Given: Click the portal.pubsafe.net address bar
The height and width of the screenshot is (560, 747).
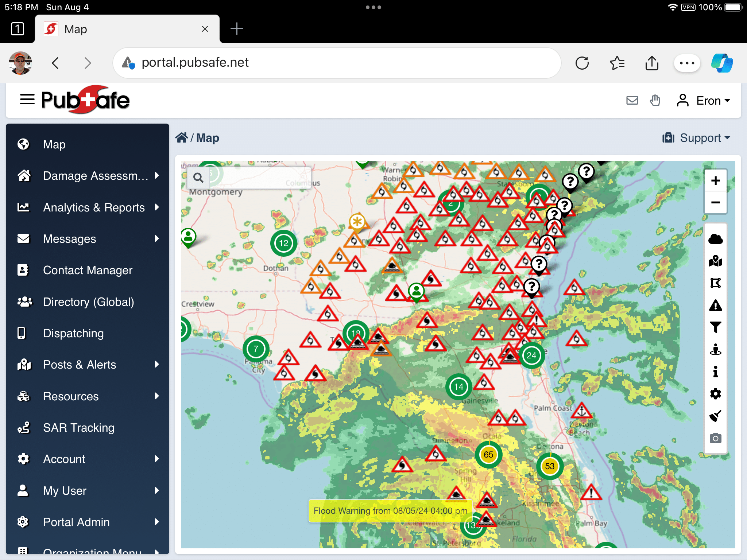Looking at the screenshot, I should tap(337, 63).
